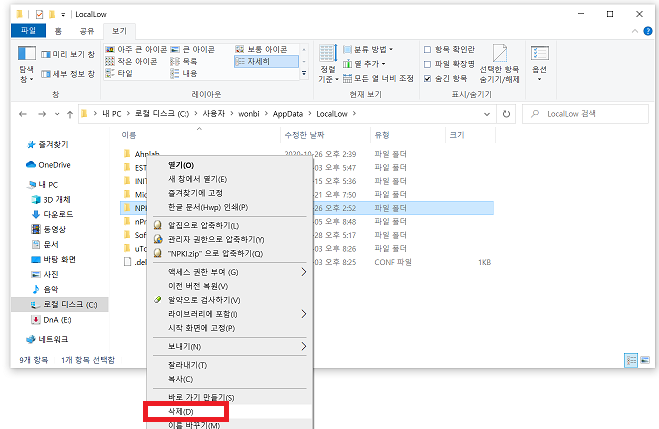
Task: Click the refresh button beside address bar
Action: click(506, 114)
